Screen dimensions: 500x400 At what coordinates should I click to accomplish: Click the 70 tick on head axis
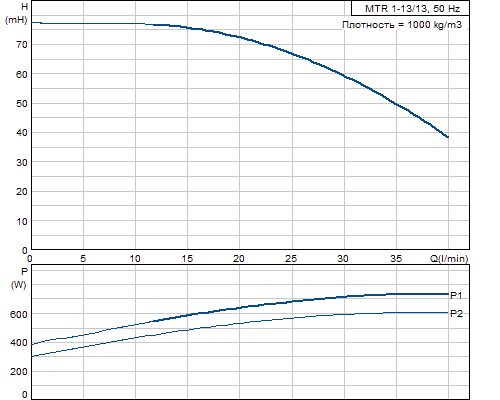(x=22, y=45)
